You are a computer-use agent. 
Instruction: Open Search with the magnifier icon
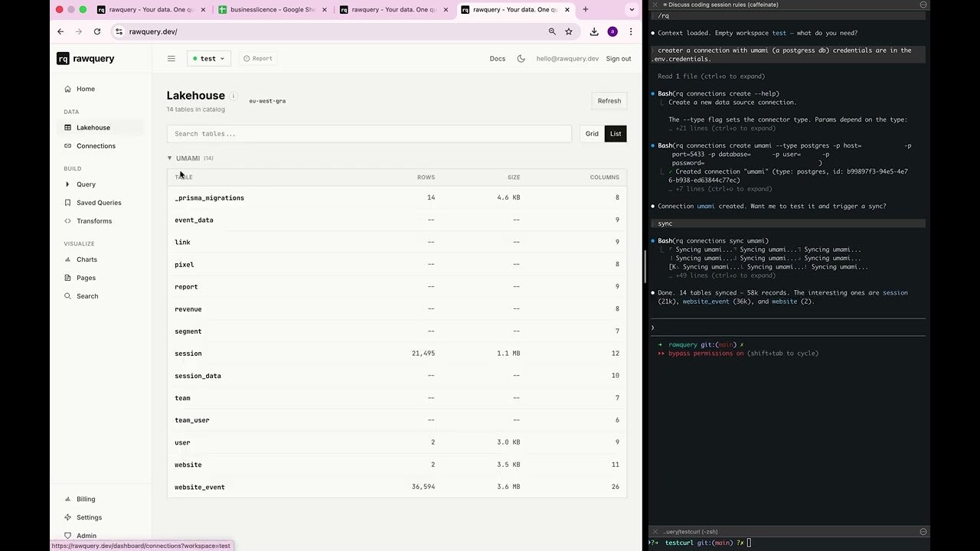coord(67,295)
